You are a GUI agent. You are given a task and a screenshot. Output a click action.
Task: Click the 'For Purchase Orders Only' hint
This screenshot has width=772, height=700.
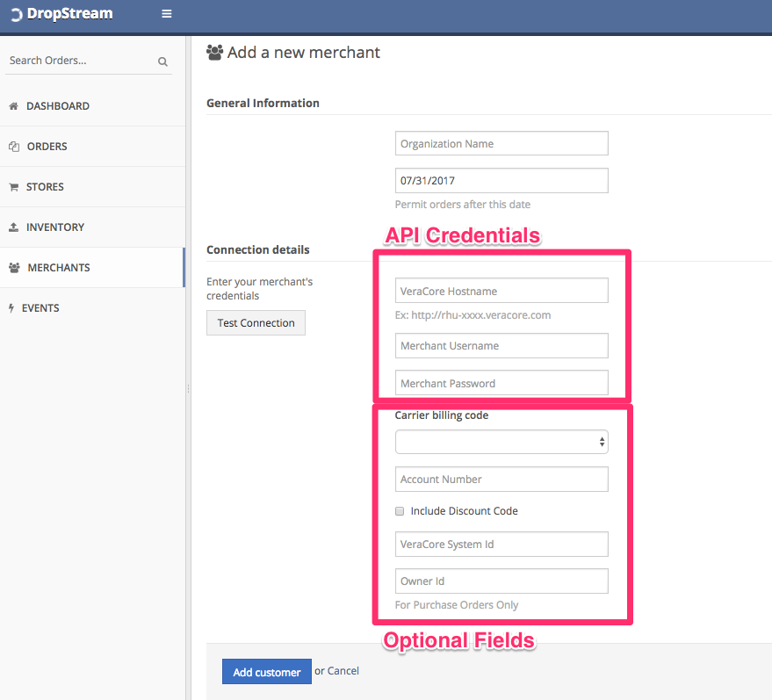click(457, 605)
